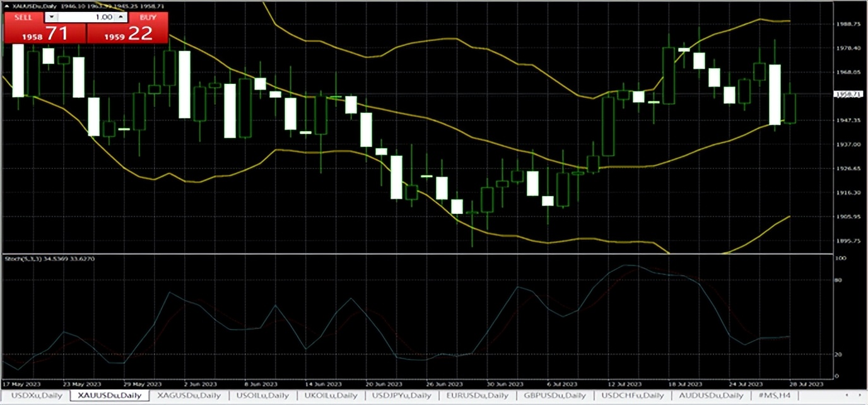Open the XAGUSDu,Daily chart tab
The height and width of the screenshot is (405, 868).
point(189,396)
